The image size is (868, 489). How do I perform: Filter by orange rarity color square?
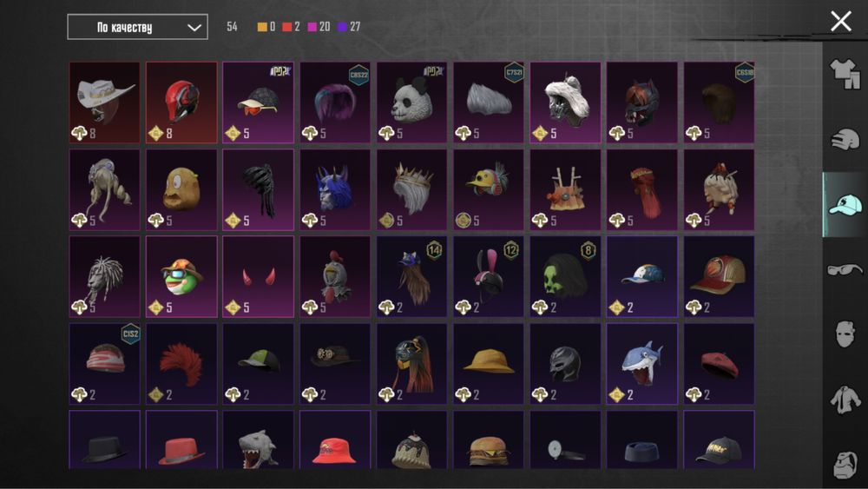(x=262, y=27)
